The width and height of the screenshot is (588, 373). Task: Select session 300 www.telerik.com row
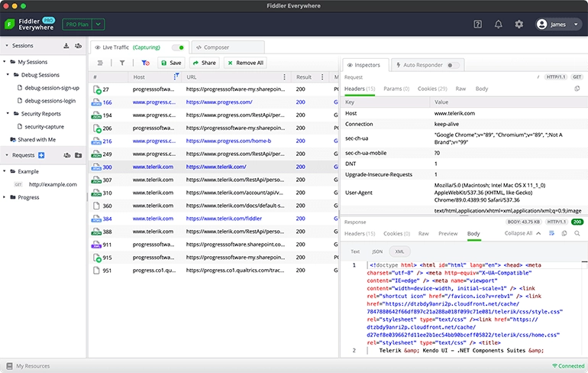point(214,167)
